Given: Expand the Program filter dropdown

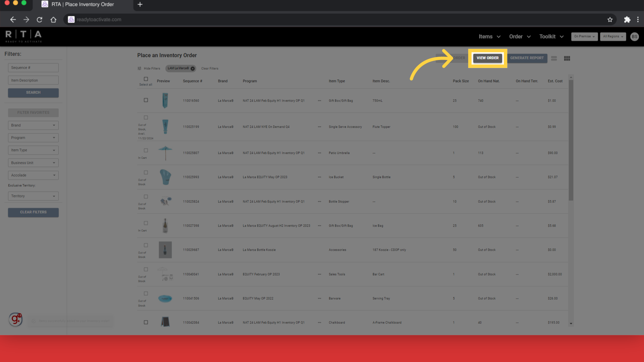Looking at the screenshot, I should coord(33,138).
